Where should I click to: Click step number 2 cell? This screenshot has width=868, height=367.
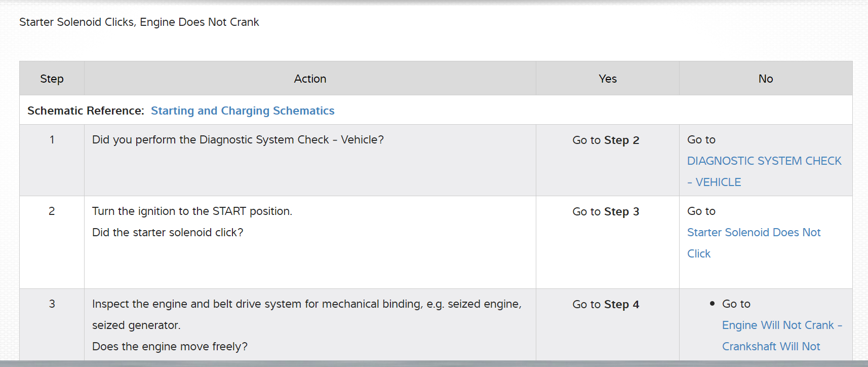pyautogui.click(x=52, y=211)
